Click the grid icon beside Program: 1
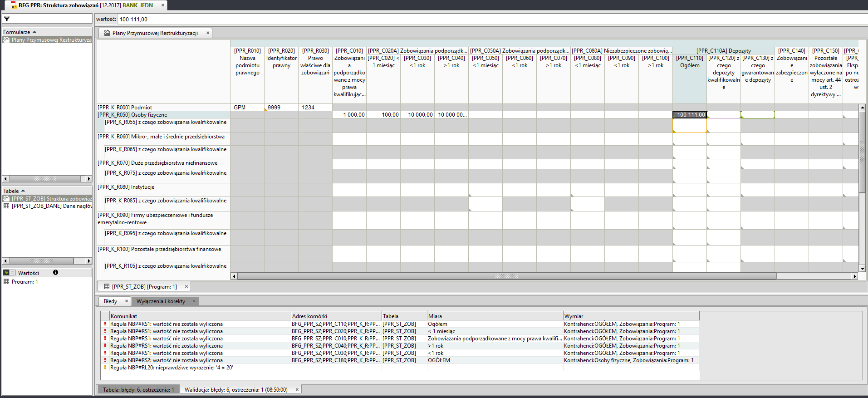The width and height of the screenshot is (868, 398). [x=6, y=282]
